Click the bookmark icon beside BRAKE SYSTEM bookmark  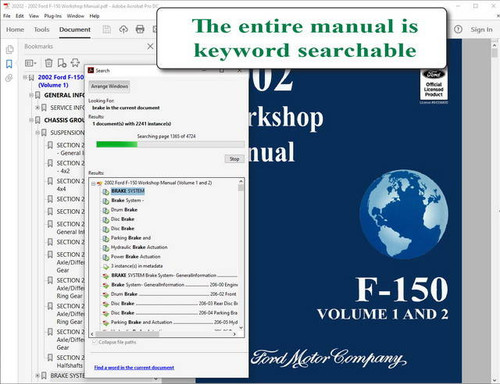coord(44,376)
